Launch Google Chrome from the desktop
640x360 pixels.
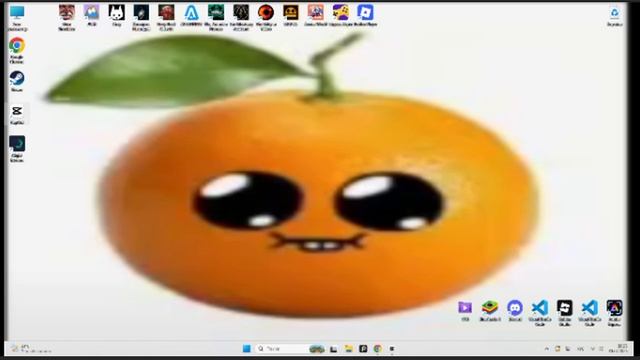(17, 50)
